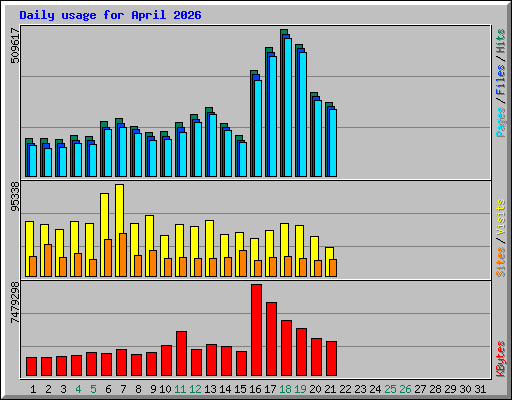Select day 22 on the date axis

(x=345, y=389)
